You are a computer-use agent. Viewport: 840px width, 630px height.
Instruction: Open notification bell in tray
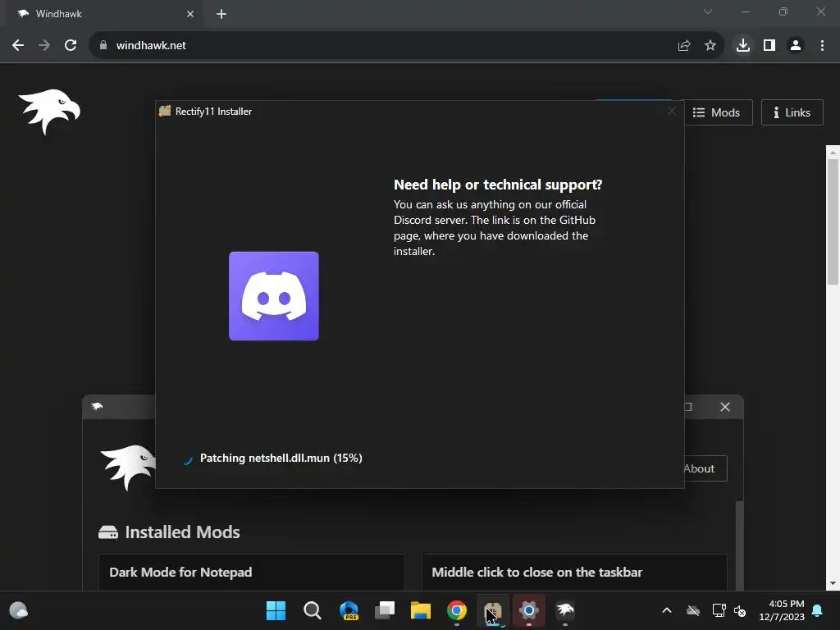818,610
